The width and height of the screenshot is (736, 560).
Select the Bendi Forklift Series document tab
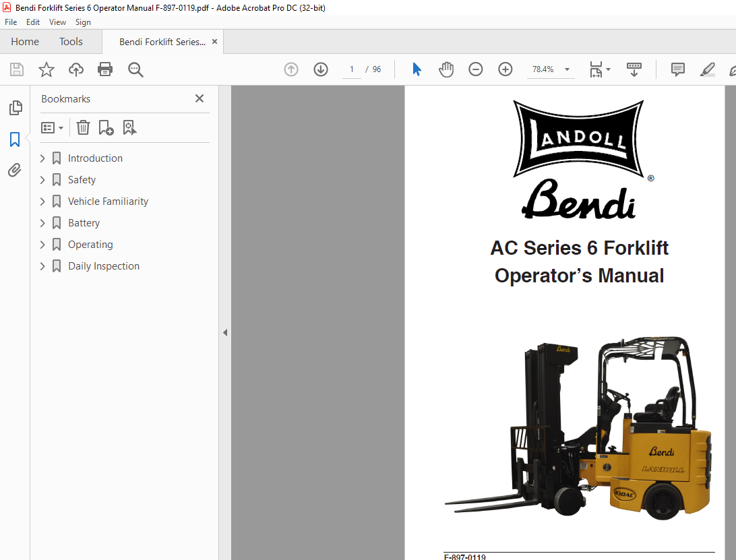pyautogui.click(x=162, y=42)
